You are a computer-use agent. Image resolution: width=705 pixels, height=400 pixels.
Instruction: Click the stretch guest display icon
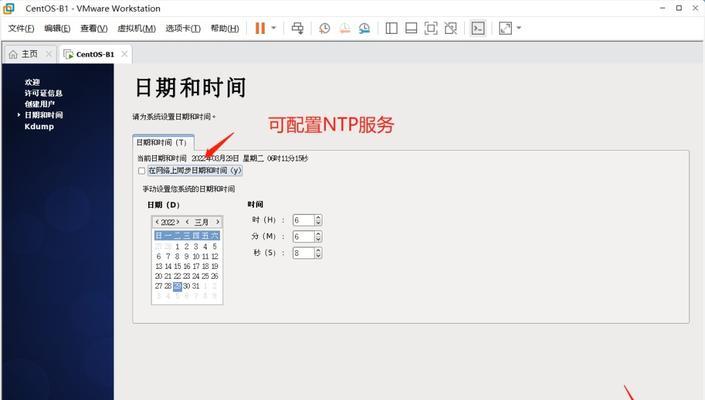click(505, 28)
